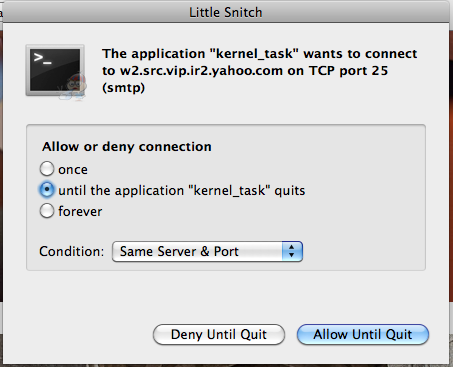
Task: Click the Little Snitch mascot badge on the icon
Action: [75, 88]
